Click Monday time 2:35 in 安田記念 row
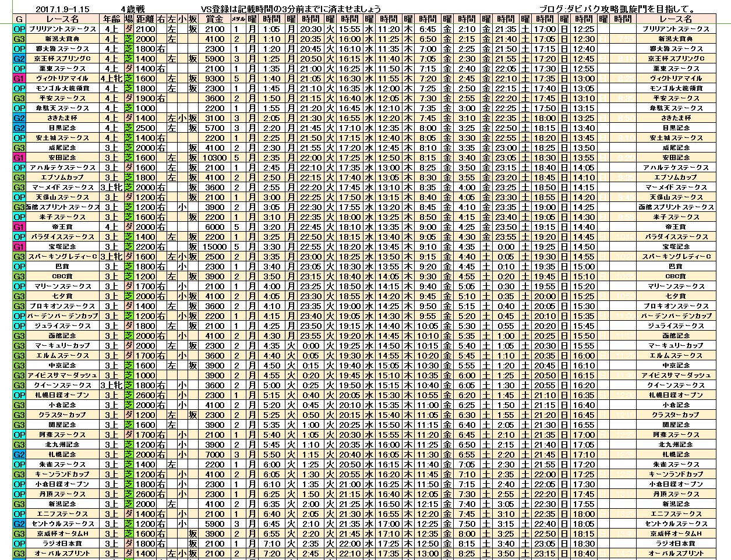The width and height of the screenshot is (731, 560). pyautogui.click(x=271, y=158)
